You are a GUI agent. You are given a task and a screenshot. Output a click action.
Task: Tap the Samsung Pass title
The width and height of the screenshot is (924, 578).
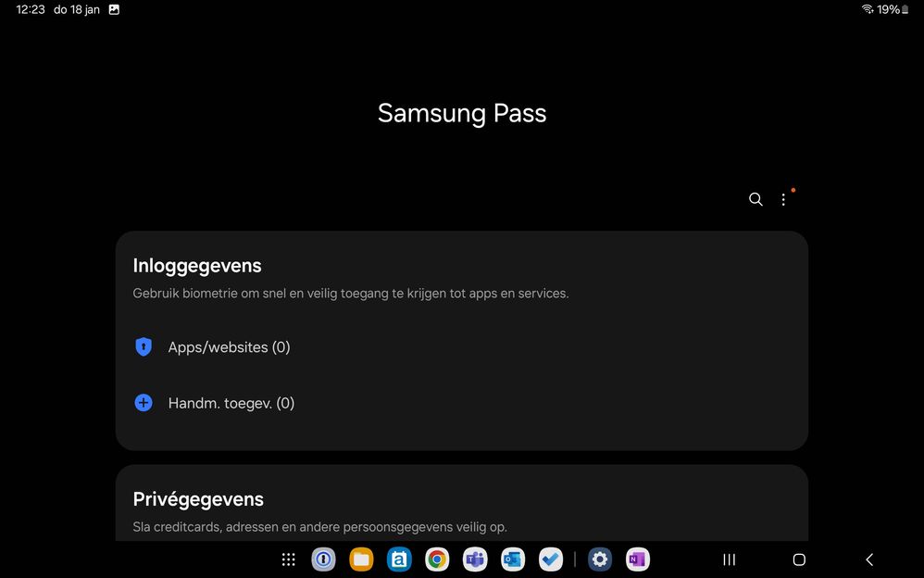coord(462,113)
